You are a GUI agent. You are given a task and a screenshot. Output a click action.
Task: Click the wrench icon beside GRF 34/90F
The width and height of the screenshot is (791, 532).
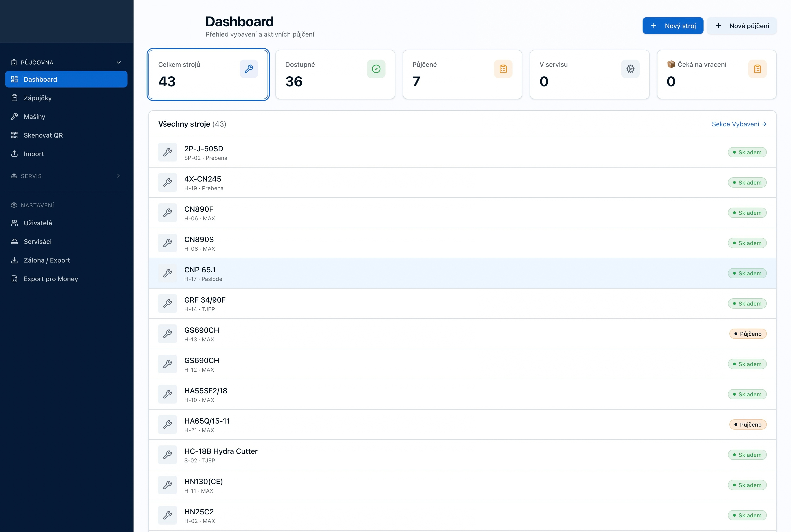pos(168,303)
